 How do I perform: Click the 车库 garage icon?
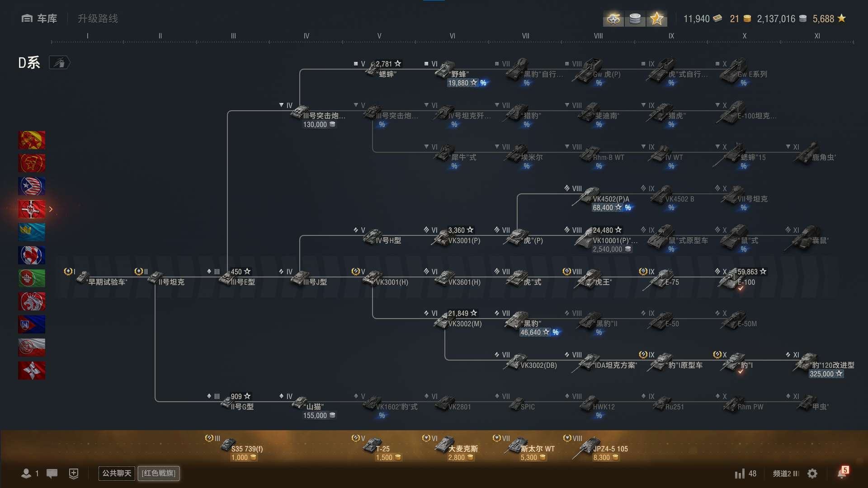coord(27,19)
